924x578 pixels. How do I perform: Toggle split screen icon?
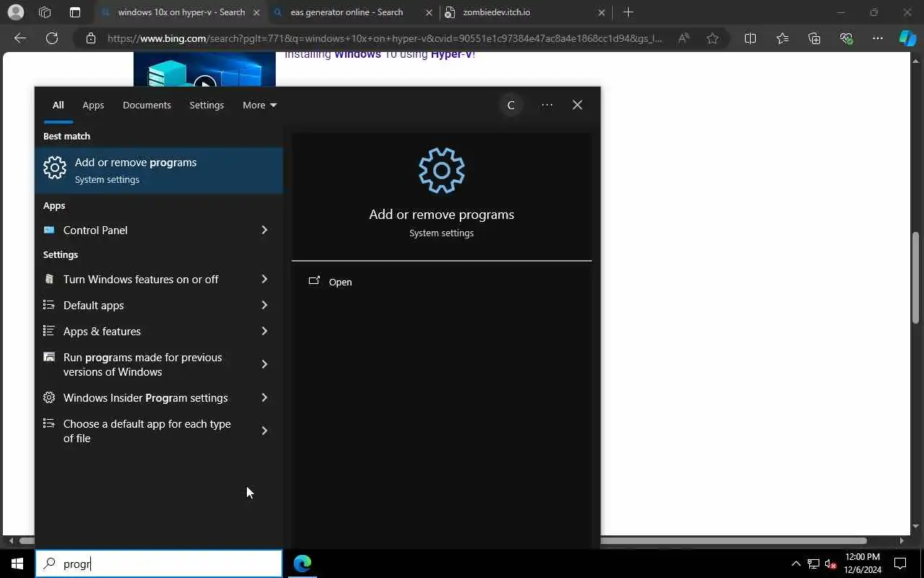click(750, 38)
